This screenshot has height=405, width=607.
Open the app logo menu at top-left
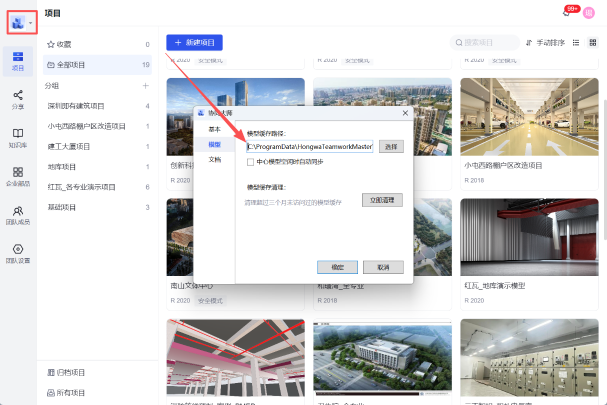point(22,21)
